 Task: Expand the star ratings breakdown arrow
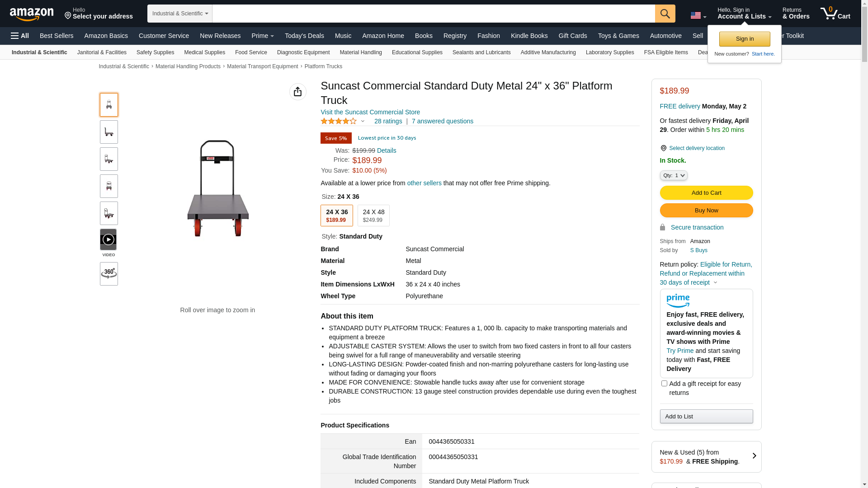pos(363,121)
